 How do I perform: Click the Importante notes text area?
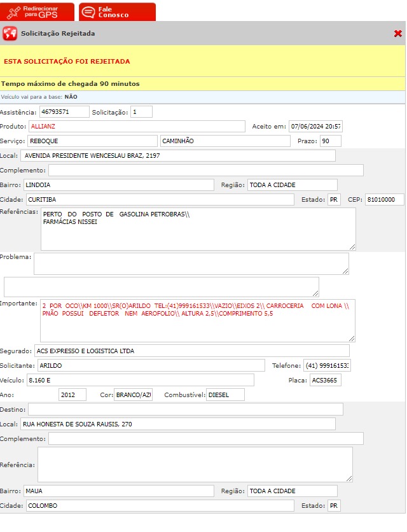[197, 320]
